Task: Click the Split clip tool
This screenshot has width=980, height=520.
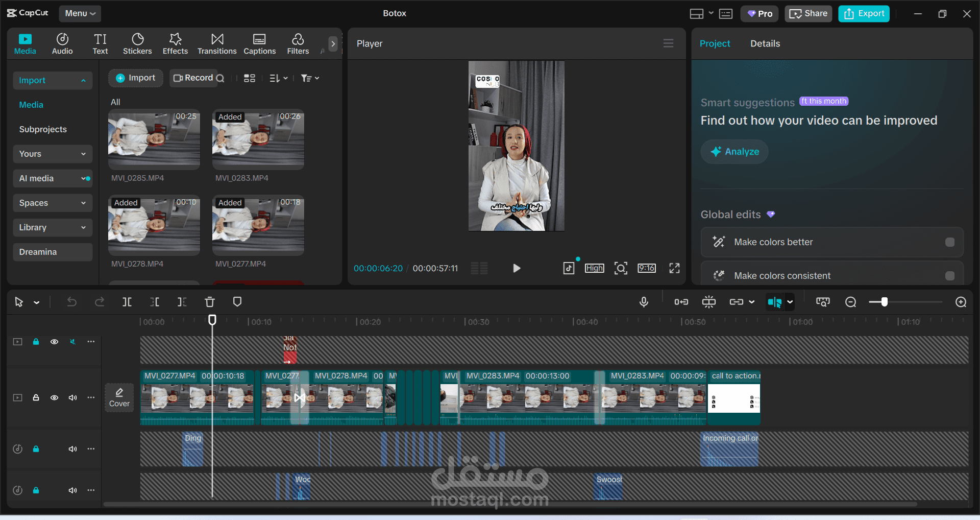Action: pos(127,302)
